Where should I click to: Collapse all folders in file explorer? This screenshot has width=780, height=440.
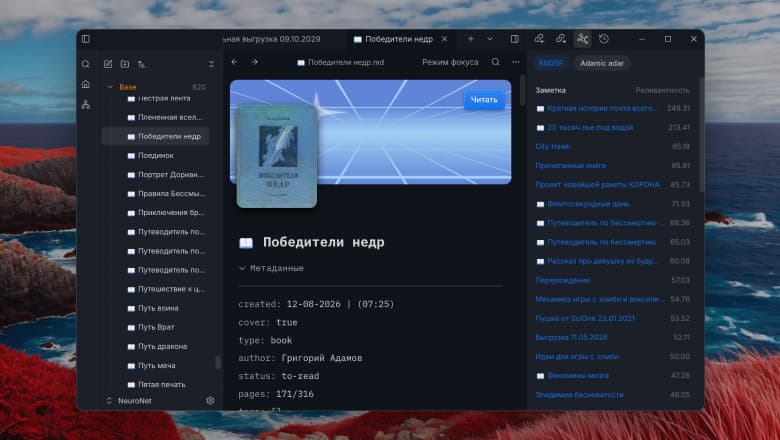coord(211,64)
